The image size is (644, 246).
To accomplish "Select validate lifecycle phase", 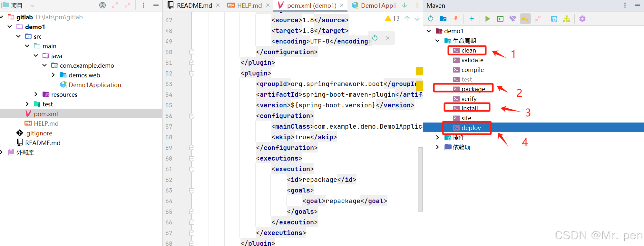I will coord(468,60).
